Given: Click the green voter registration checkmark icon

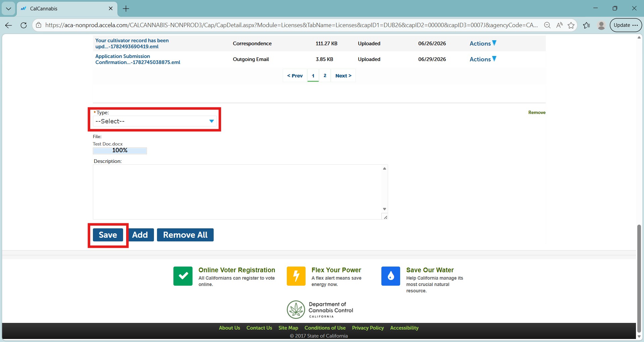Looking at the screenshot, I should (183, 276).
